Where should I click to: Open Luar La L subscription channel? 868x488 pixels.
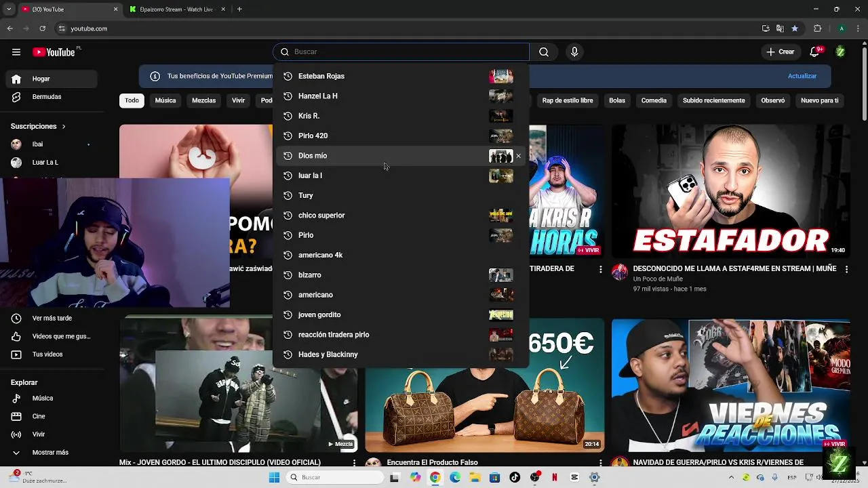tap(52, 163)
